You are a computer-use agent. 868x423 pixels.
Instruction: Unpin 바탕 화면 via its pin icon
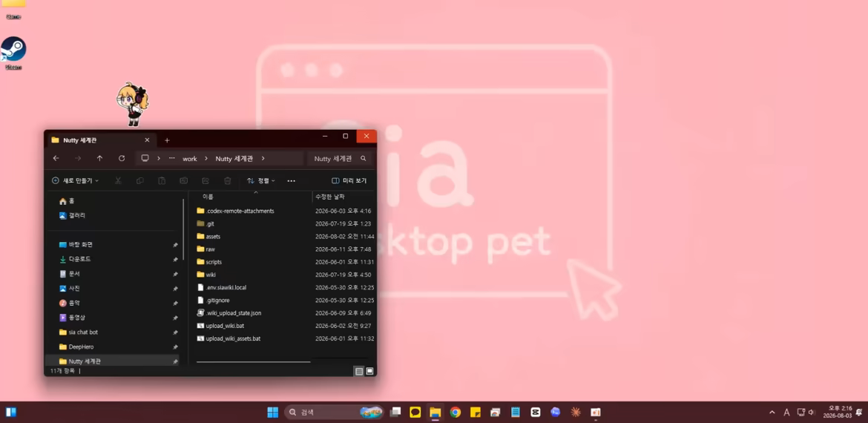[x=175, y=245]
